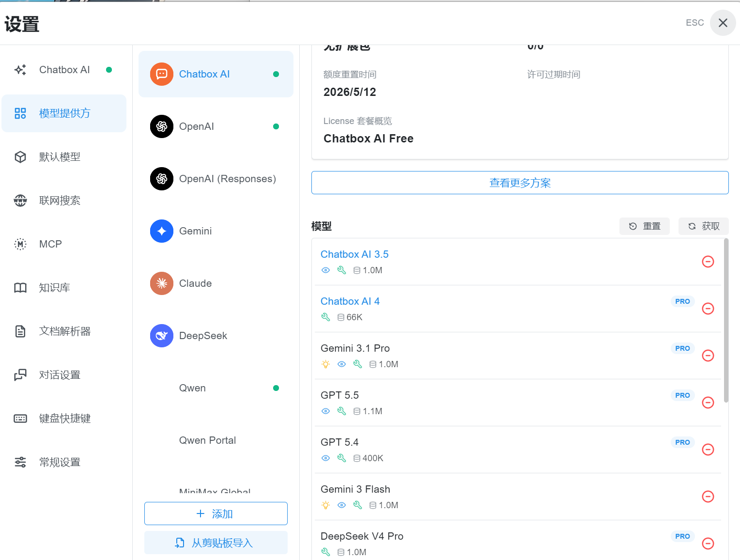Click the Gemini 3.1 Pro model name
This screenshot has width=740, height=560.
(355, 348)
